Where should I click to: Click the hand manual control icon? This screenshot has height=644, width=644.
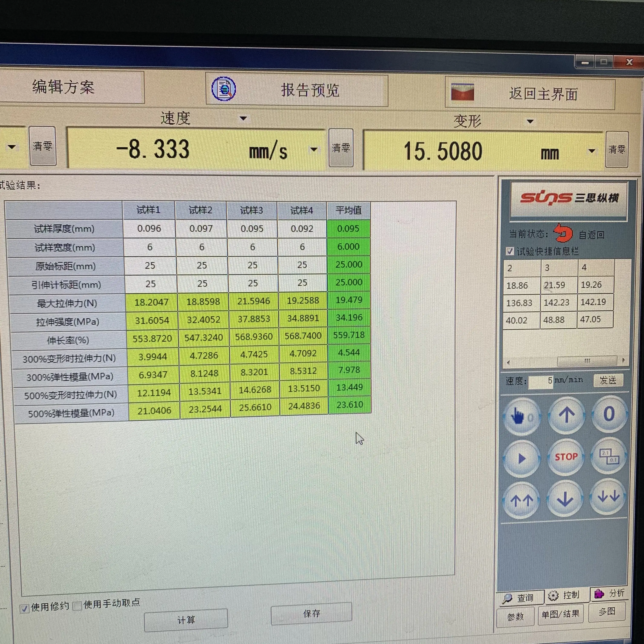click(521, 416)
